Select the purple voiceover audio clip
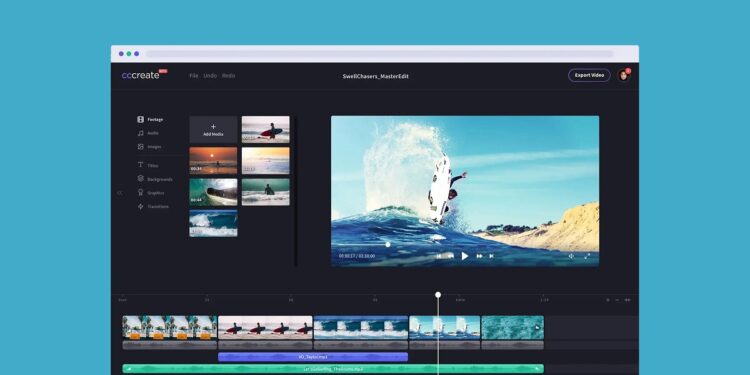Viewport: 750px width, 375px height. pos(313,357)
